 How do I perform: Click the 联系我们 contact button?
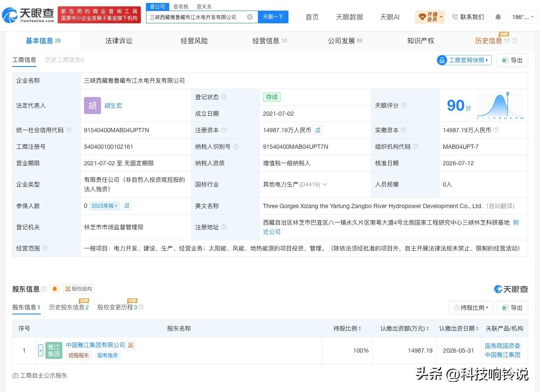pyautogui.click(x=468, y=17)
